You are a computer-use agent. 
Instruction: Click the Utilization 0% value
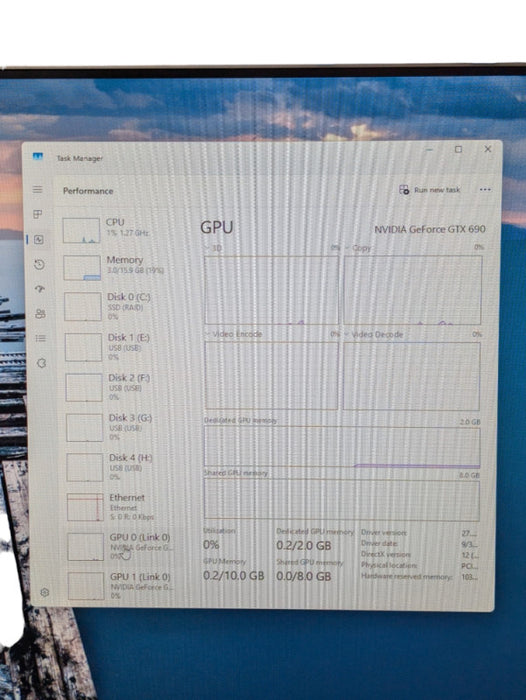pos(211,545)
